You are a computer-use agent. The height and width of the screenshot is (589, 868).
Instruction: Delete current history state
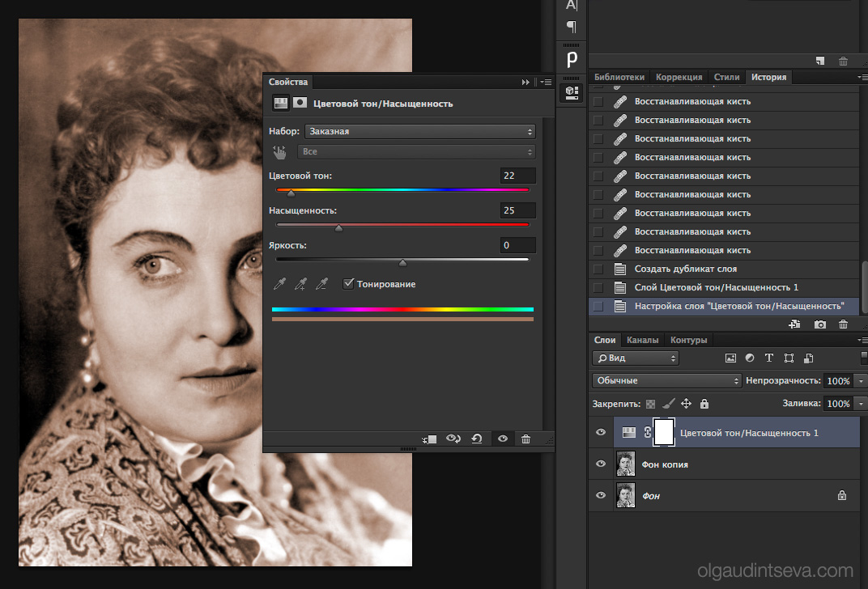(x=843, y=324)
